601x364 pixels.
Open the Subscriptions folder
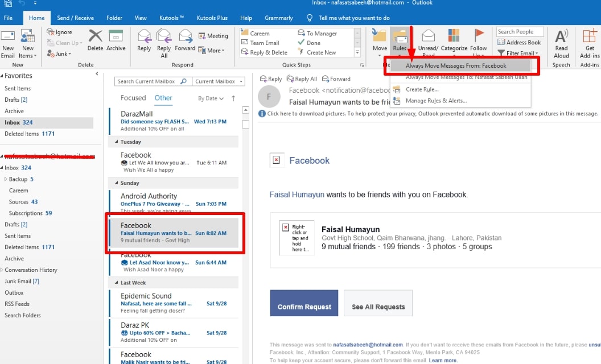coord(30,213)
